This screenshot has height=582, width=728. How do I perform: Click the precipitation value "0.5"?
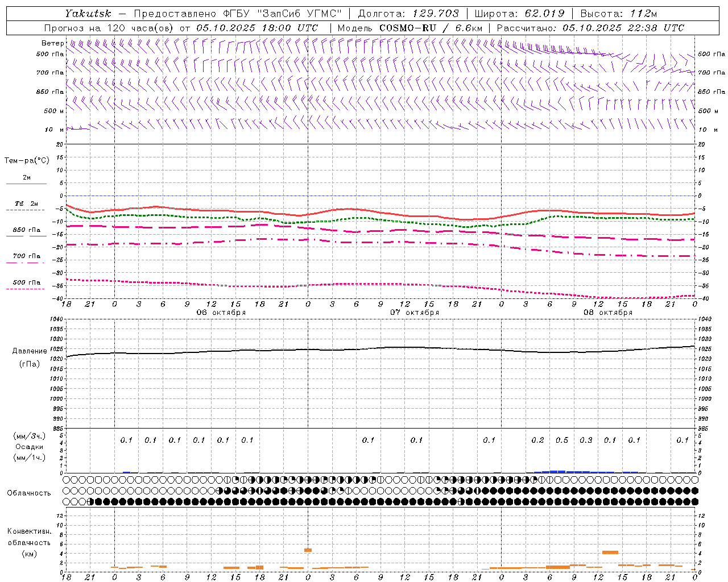tap(562, 440)
